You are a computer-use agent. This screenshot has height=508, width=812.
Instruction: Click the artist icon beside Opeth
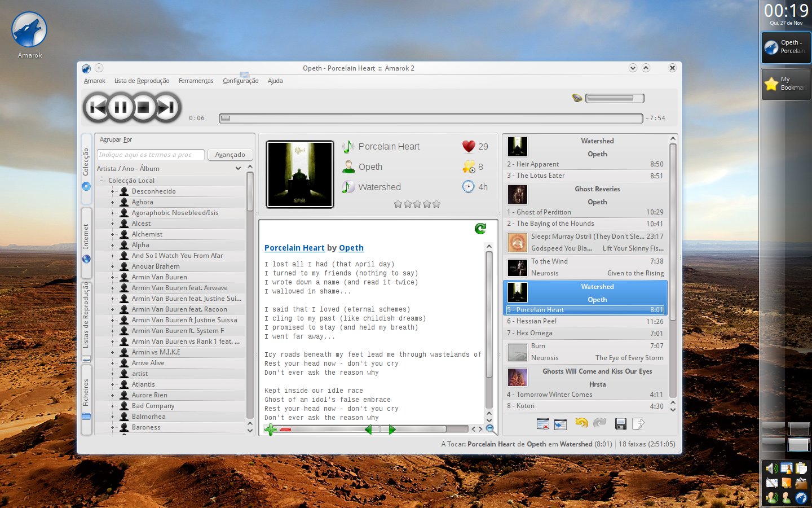[348, 167]
